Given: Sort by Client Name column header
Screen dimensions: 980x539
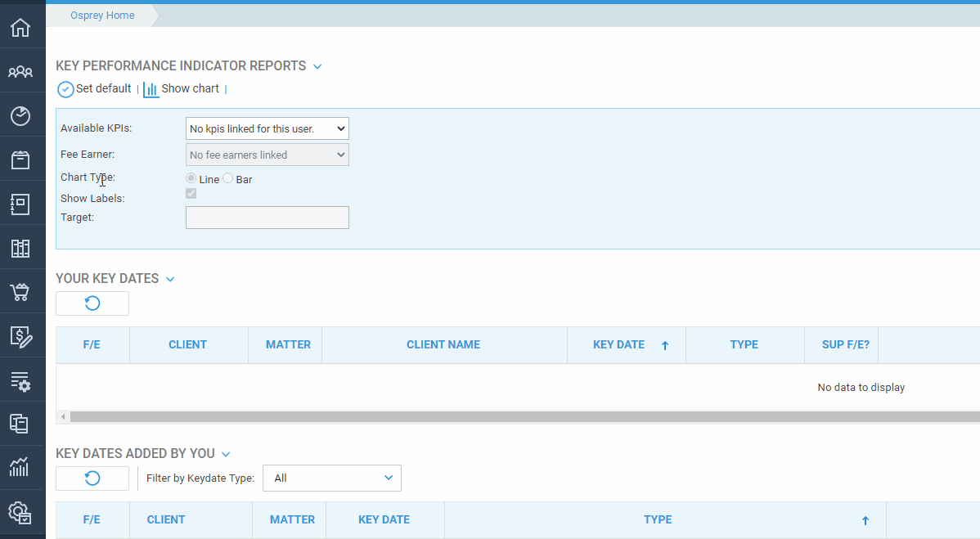Looking at the screenshot, I should point(443,345).
